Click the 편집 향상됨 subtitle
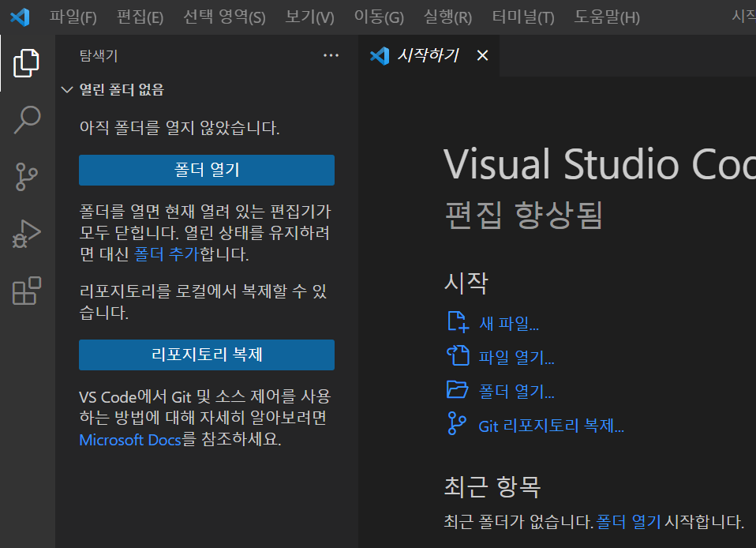Image resolution: width=756 pixels, height=548 pixels. pyautogui.click(x=524, y=215)
